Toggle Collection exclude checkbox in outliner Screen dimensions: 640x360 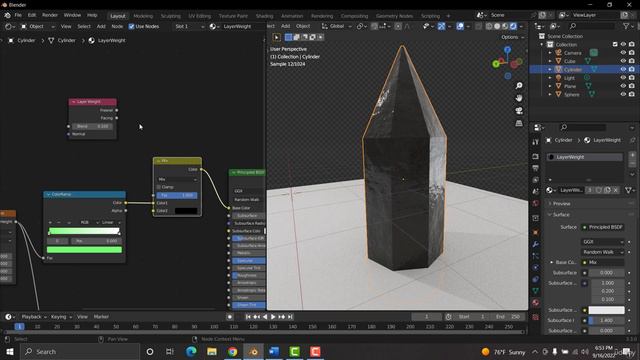(615, 44)
